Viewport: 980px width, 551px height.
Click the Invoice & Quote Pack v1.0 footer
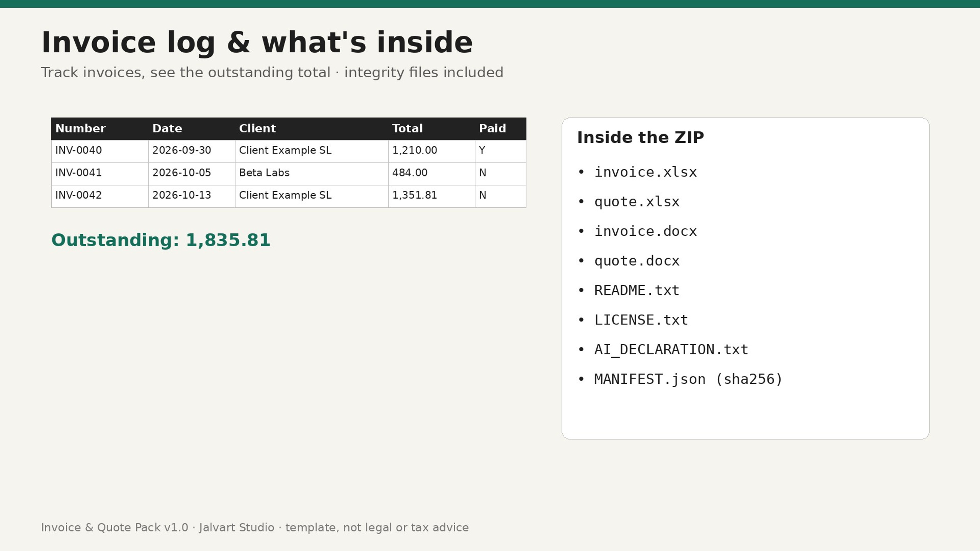255,528
